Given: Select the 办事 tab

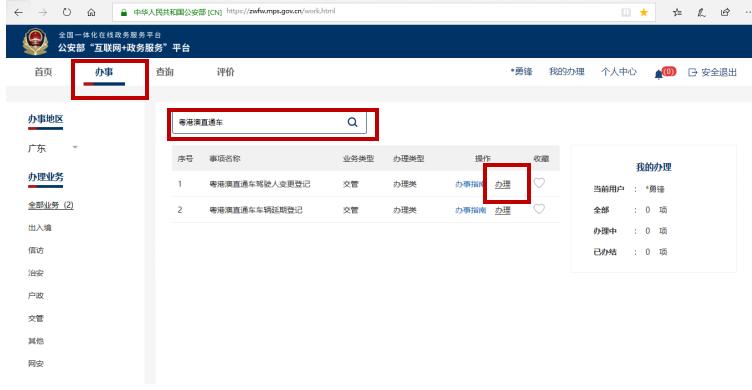Looking at the screenshot, I should tap(104, 72).
